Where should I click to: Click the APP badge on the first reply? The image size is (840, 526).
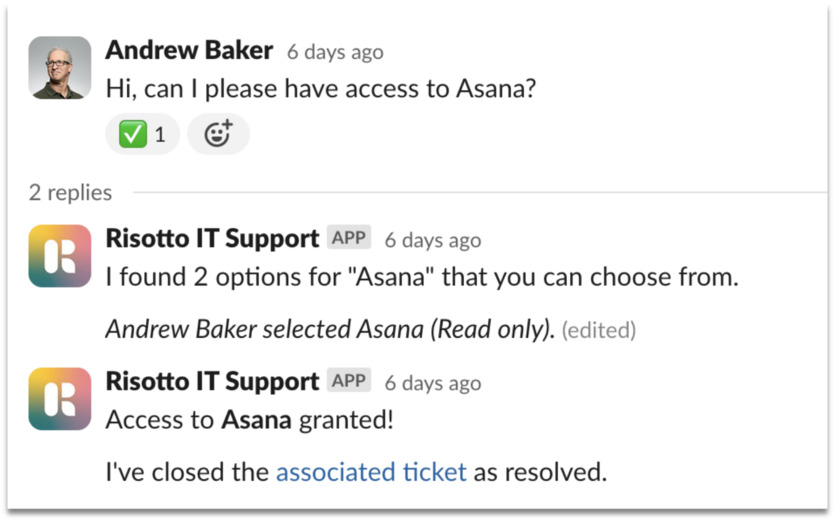tap(349, 237)
